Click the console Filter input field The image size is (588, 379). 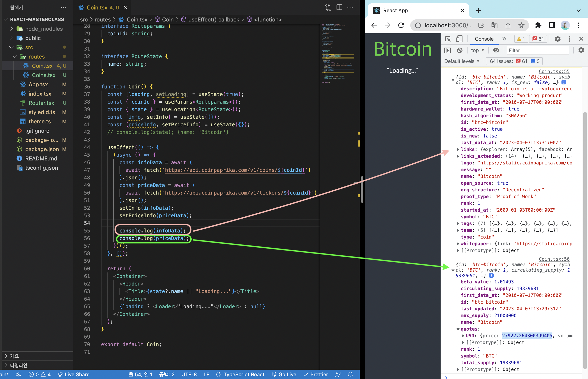click(537, 51)
